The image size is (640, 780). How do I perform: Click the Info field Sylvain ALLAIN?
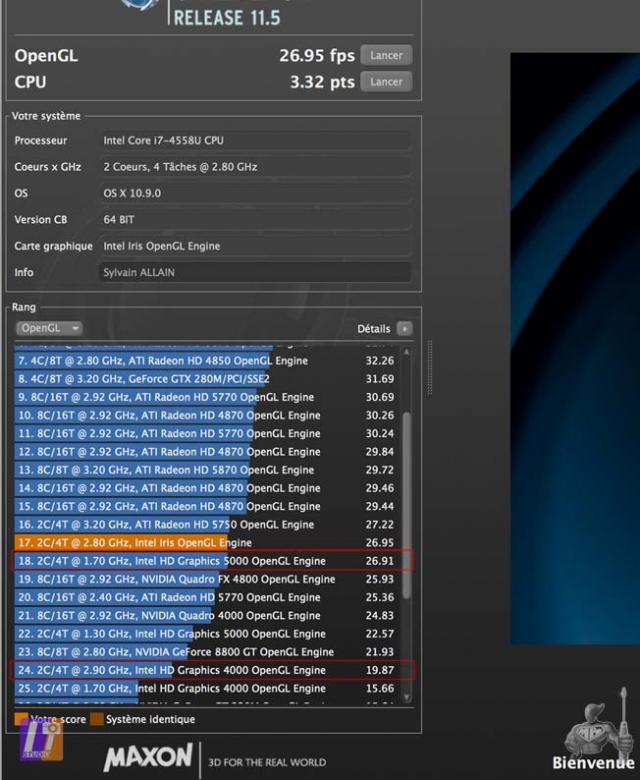pyautogui.click(x=256, y=272)
